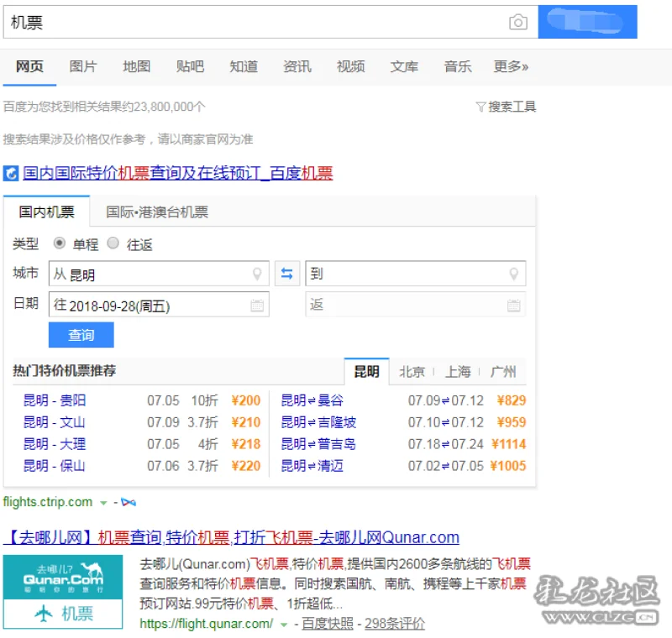Click the location pin in departure city field
Viewport: 672px width, 638px height.
tap(257, 274)
